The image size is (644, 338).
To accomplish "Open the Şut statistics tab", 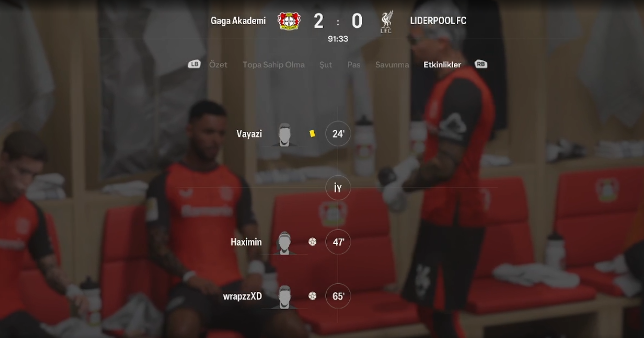I will click(326, 65).
